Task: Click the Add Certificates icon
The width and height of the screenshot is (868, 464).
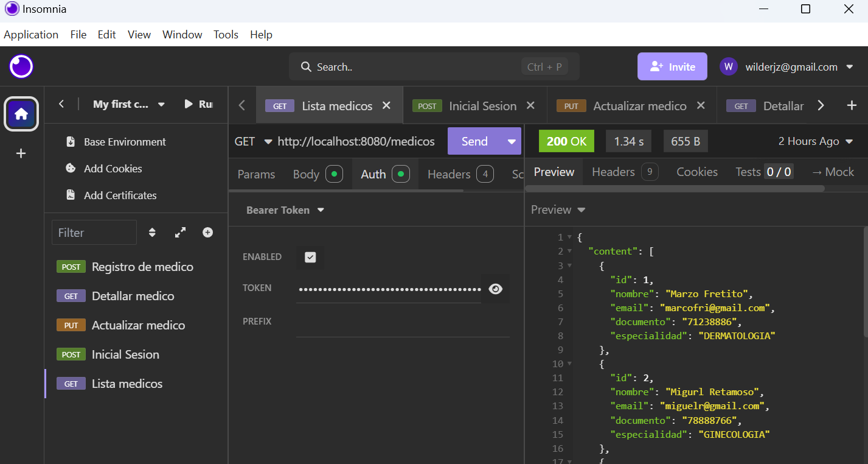Action: [71, 195]
